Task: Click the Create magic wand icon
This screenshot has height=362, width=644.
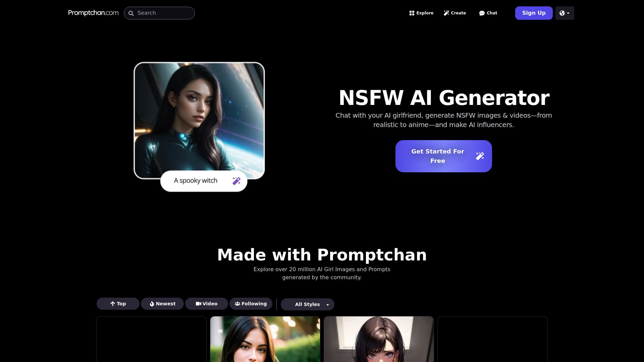Action: tap(446, 13)
